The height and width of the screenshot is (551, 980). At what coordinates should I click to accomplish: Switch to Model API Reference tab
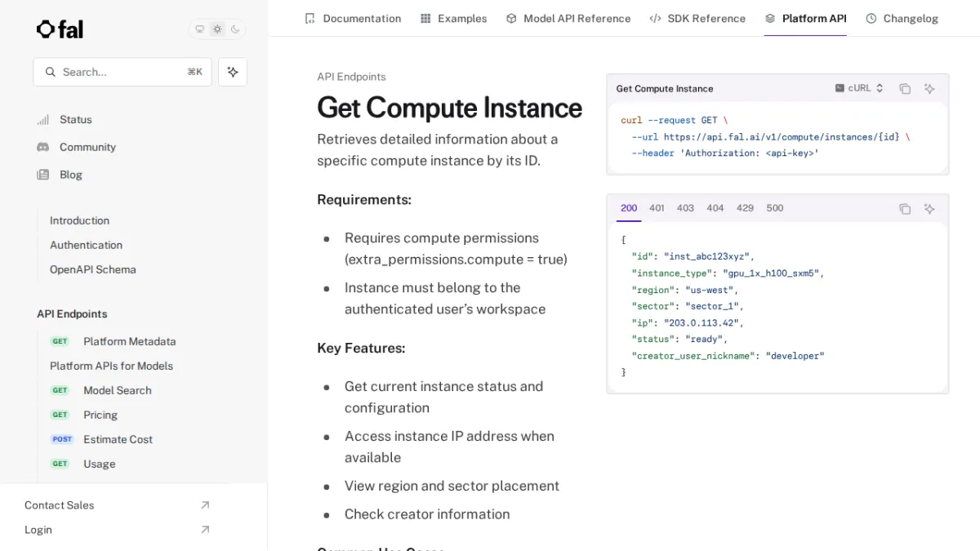[568, 18]
